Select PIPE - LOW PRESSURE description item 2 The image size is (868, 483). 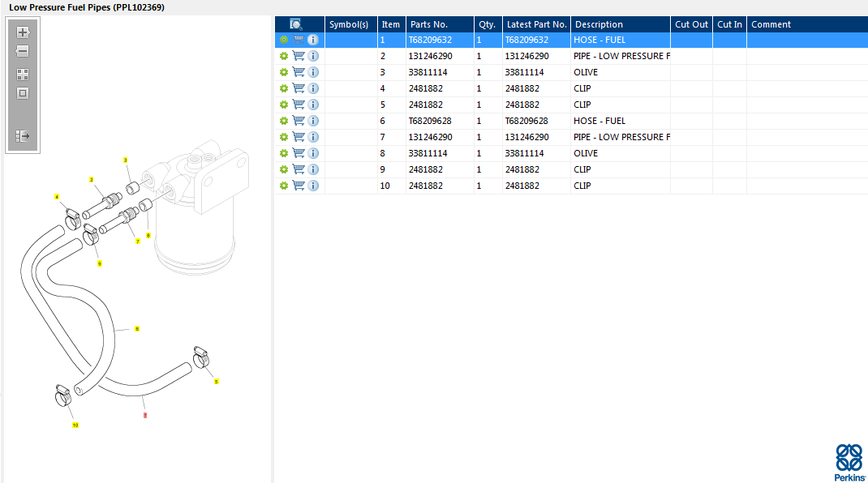(621, 56)
